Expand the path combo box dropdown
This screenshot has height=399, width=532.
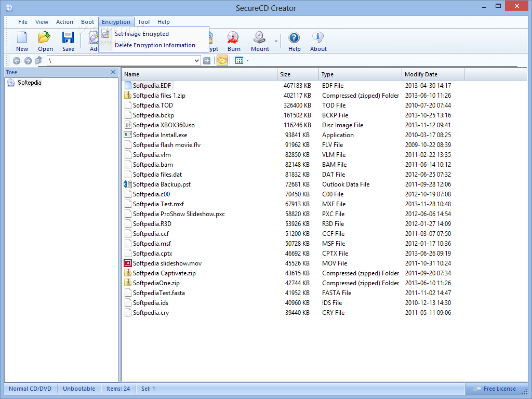tap(196, 61)
